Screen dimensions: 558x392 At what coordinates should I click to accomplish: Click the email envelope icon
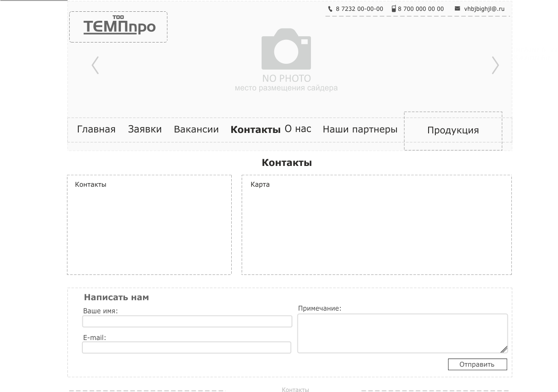[x=457, y=9]
